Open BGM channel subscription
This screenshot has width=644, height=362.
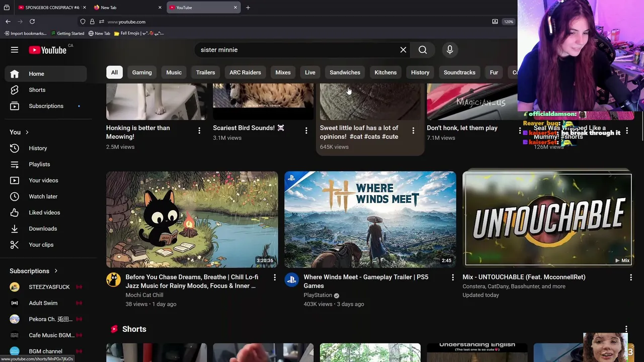point(46,351)
